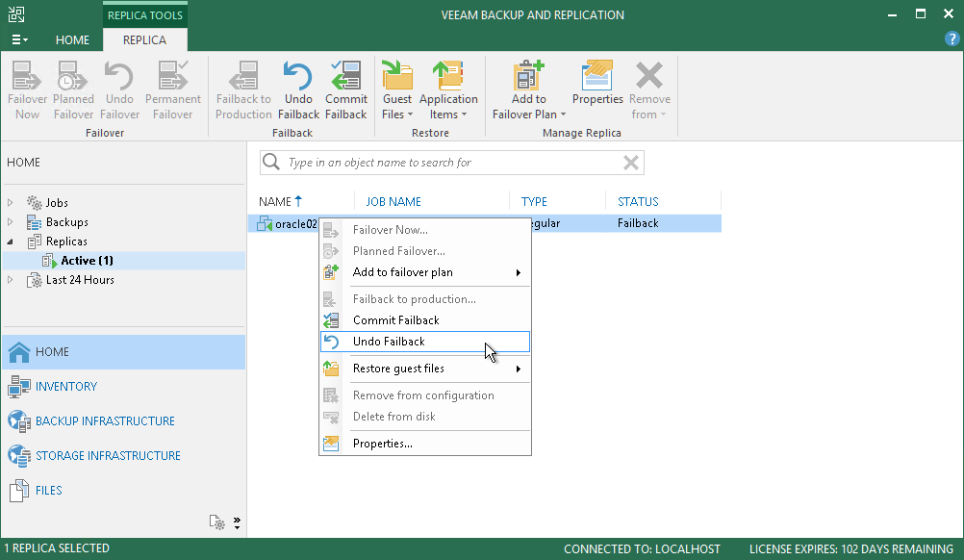Click the Undo Failover ribbon icon
This screenshot has height=560, width=964.
pyautogui.click(x=119, y=90)
